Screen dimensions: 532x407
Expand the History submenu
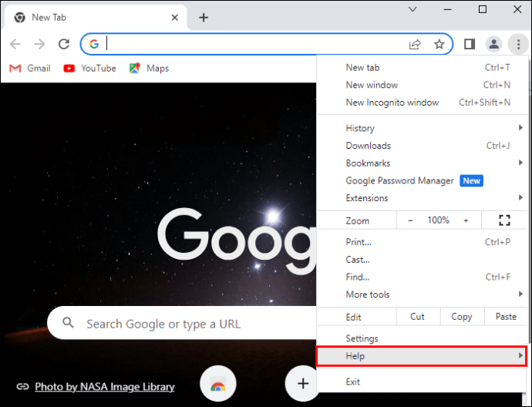421,128
